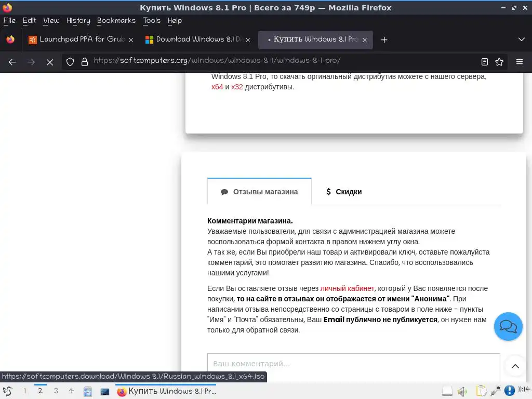The height and width of the screenshot is (399, 532).
Task: Open the Bookmarks menu
Action: coord(116,21)
